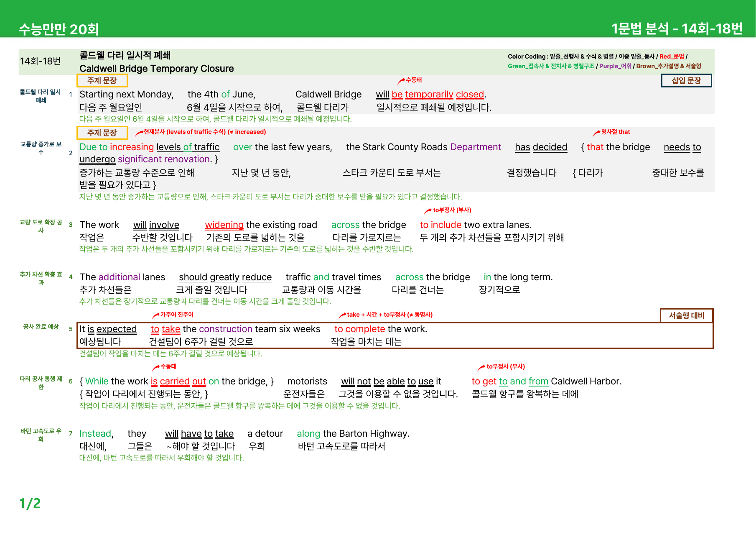Click the red arrow beside to부정사 in sentence 6

(481, 367)
